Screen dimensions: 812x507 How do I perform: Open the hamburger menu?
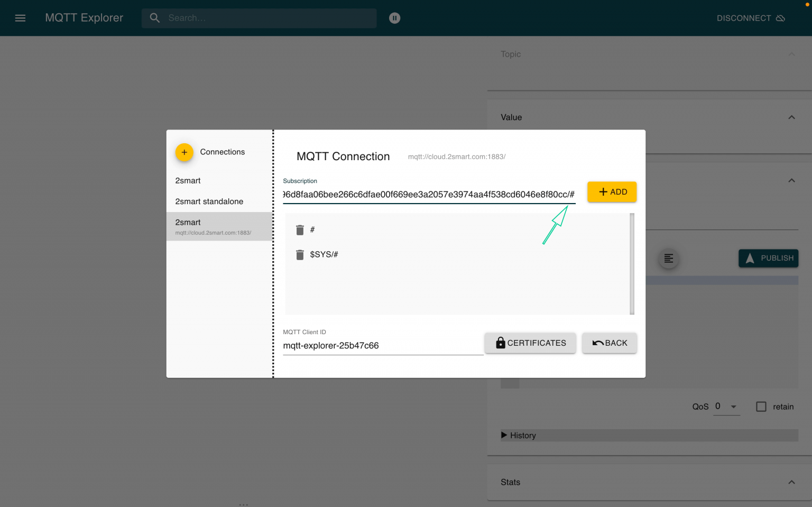click(x=20, y=18)
